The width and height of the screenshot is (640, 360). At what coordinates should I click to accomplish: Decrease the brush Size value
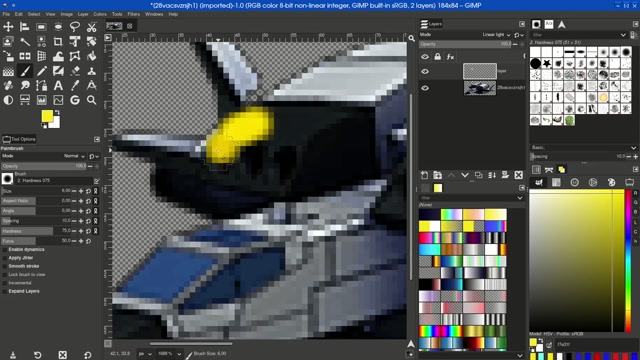coord(74,191)
